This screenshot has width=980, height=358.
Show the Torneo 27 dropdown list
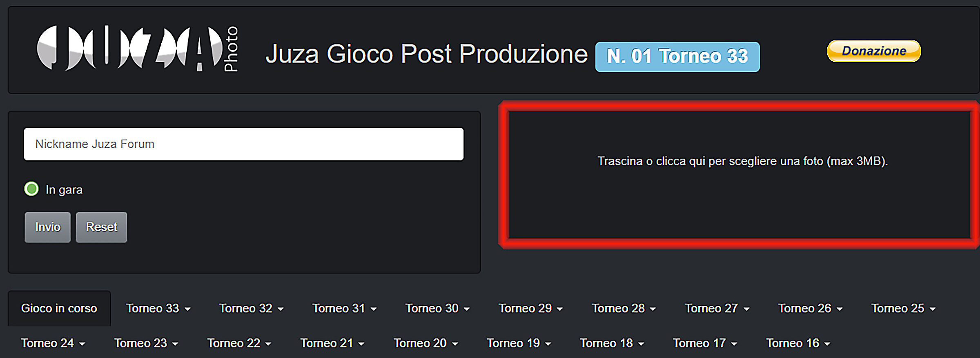(717, 308)
